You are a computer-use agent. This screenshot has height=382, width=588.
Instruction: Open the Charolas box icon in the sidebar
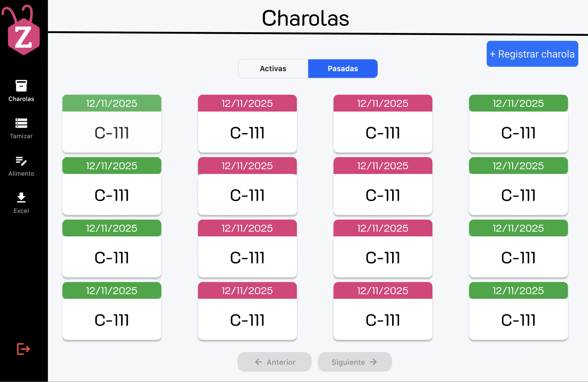point(21,86)
